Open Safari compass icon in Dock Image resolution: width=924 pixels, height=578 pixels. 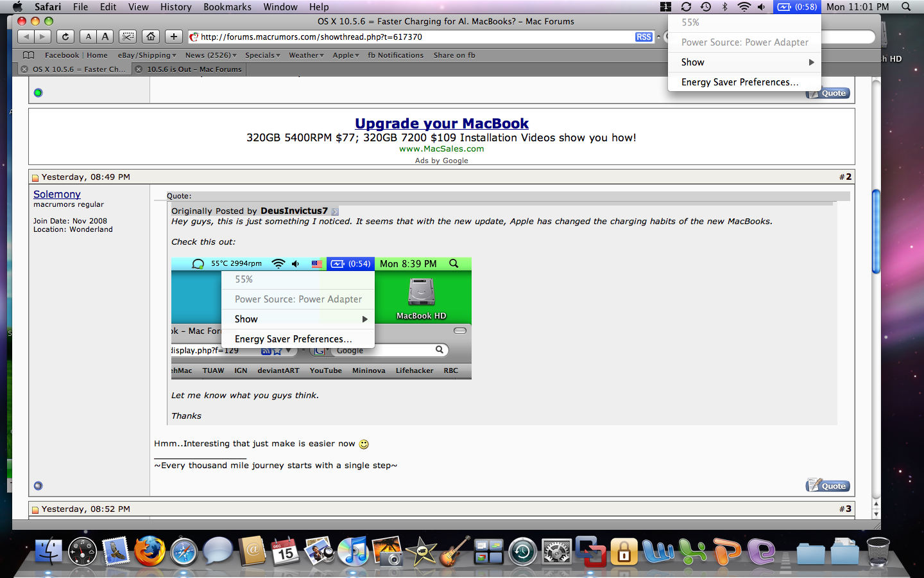[x=184, y=551]
